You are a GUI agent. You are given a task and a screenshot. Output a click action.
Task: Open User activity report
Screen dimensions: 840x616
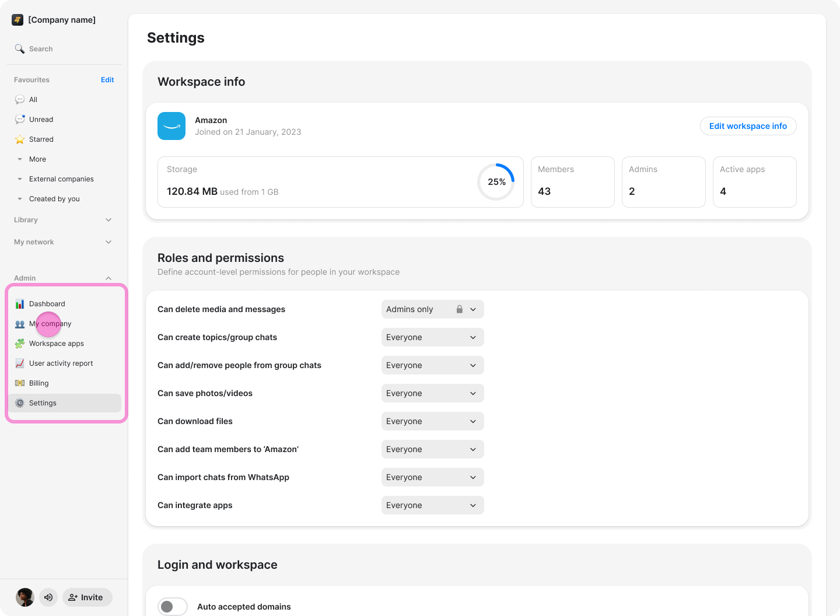coord(64,363)
